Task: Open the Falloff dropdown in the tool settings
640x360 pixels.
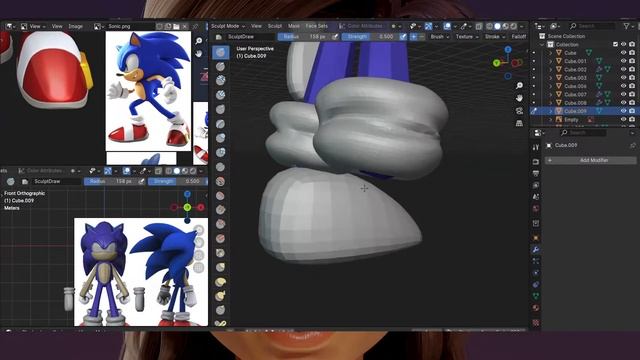Action: [x=518, y=36]
